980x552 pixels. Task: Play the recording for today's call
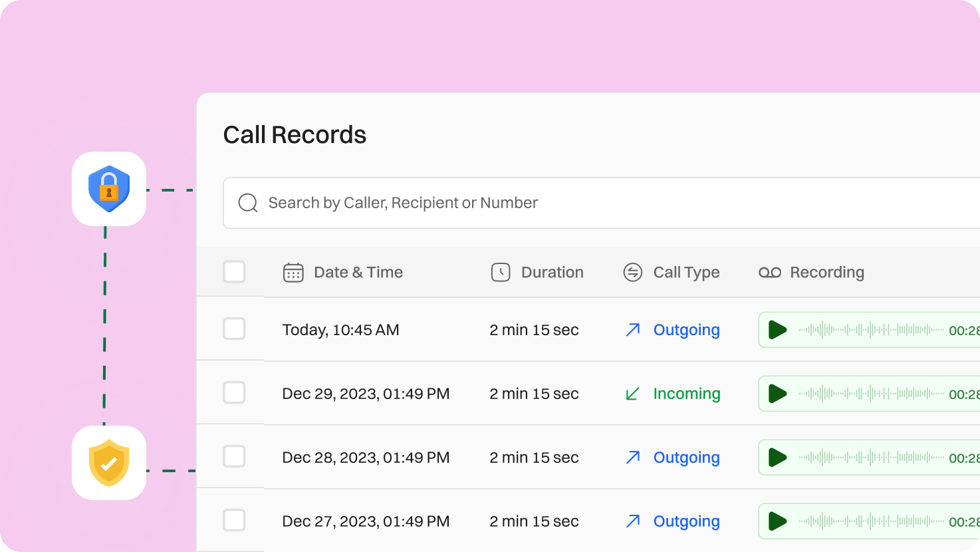777,329
